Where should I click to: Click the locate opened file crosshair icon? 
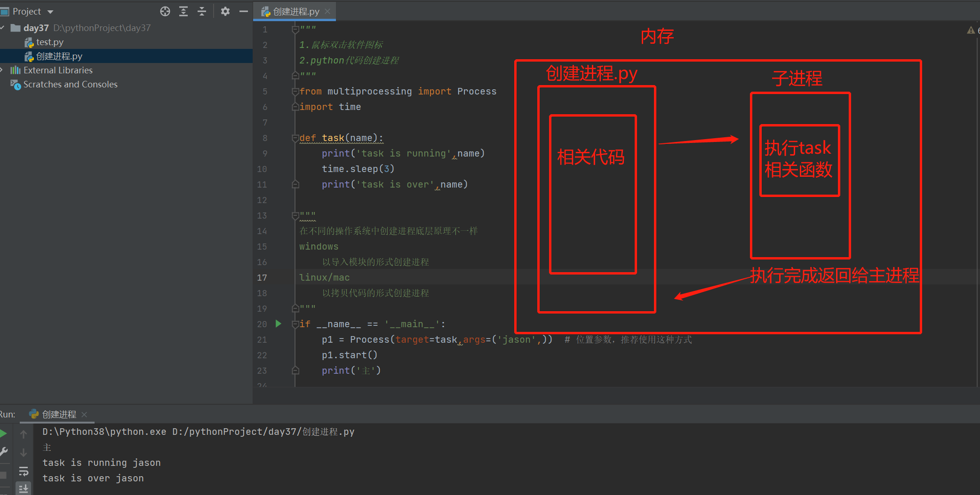(165, 11)
